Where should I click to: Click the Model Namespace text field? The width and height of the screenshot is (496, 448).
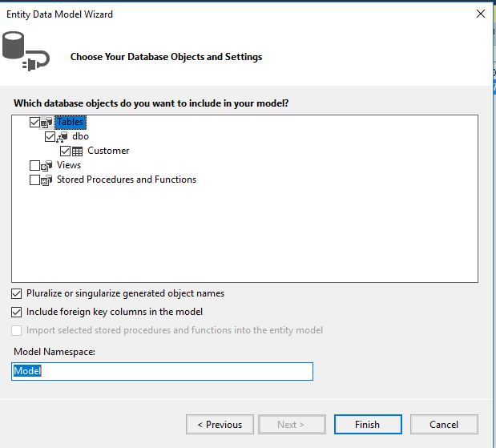[x=163, y=372]
